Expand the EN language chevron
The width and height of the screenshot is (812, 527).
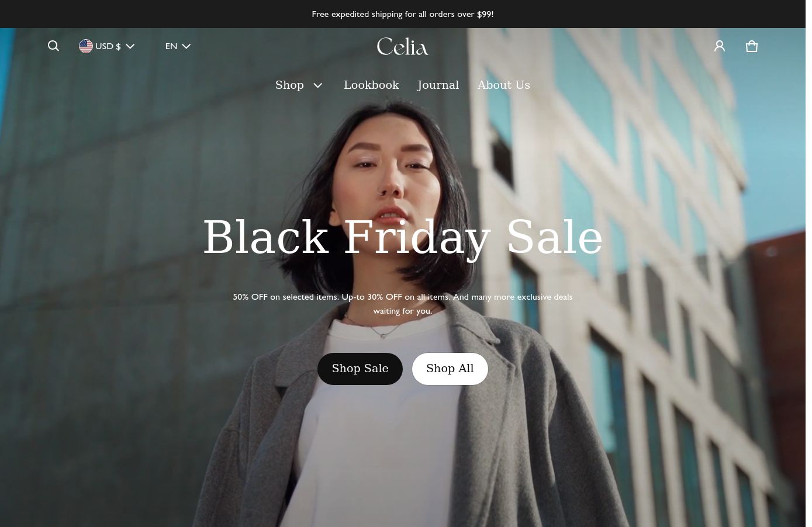186,46
